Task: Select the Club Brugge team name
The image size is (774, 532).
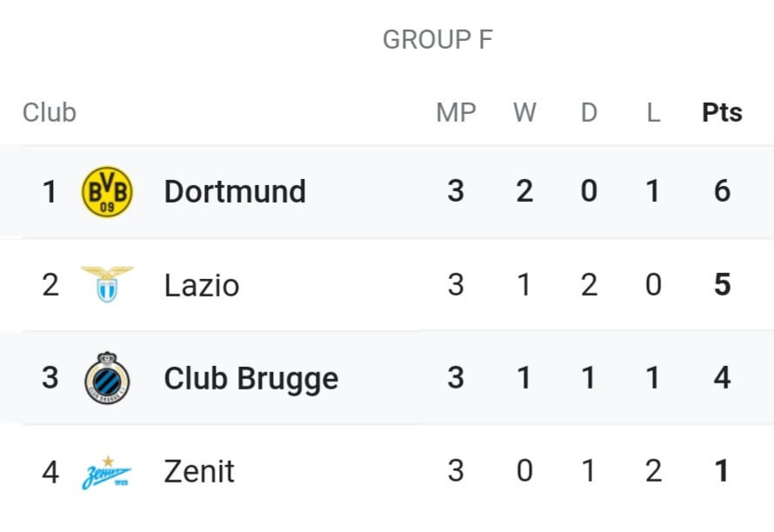Action: click(250, 379)
